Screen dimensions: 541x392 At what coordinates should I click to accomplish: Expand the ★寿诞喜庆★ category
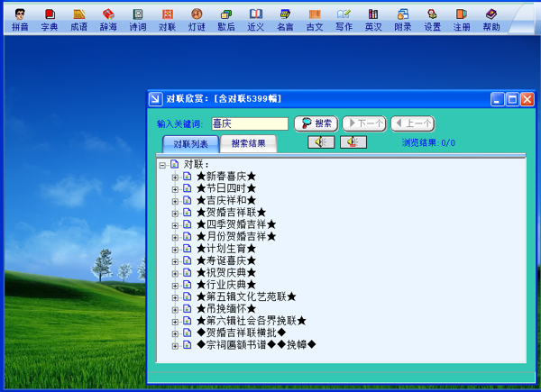click(x=175, y=260)
